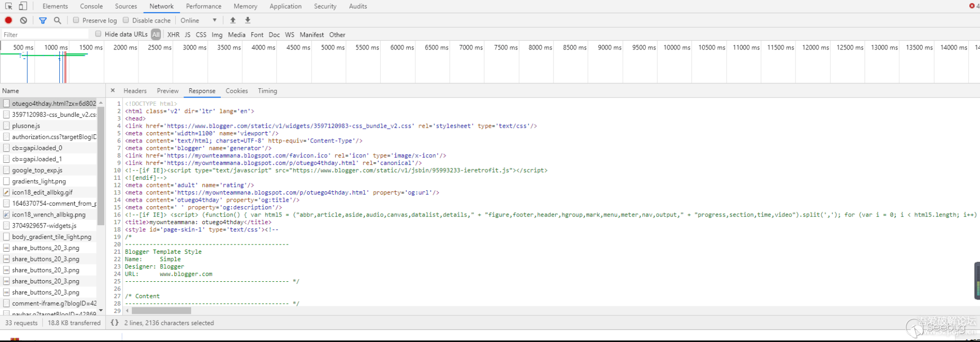980x342 pixels.
Task: Clear the network log
Action: pyautogui.click(x=24, y=20)
